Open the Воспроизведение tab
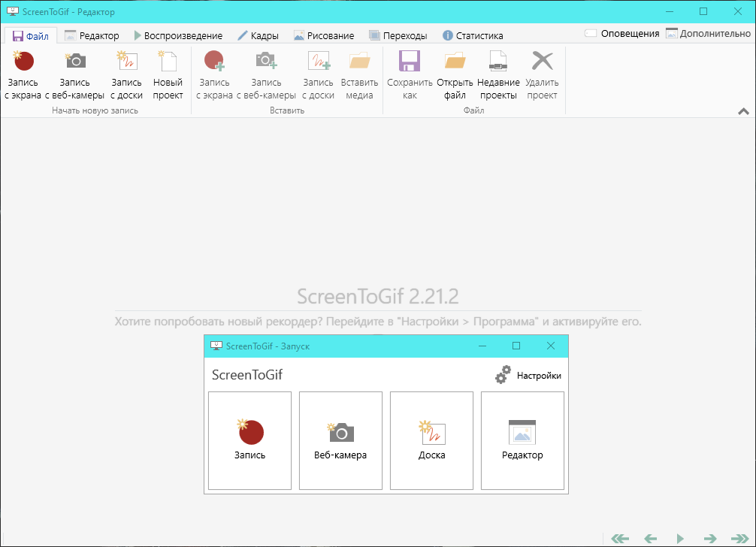 click(178, 35)
